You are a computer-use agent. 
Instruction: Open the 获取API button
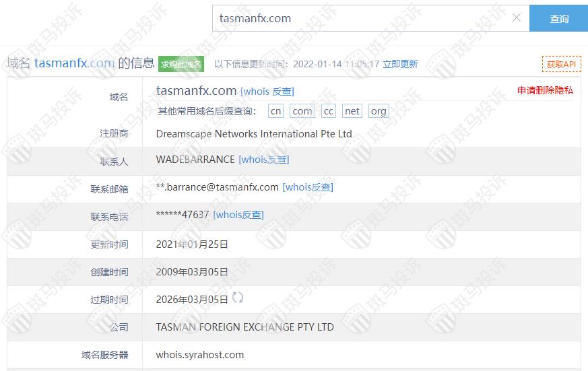561,64
